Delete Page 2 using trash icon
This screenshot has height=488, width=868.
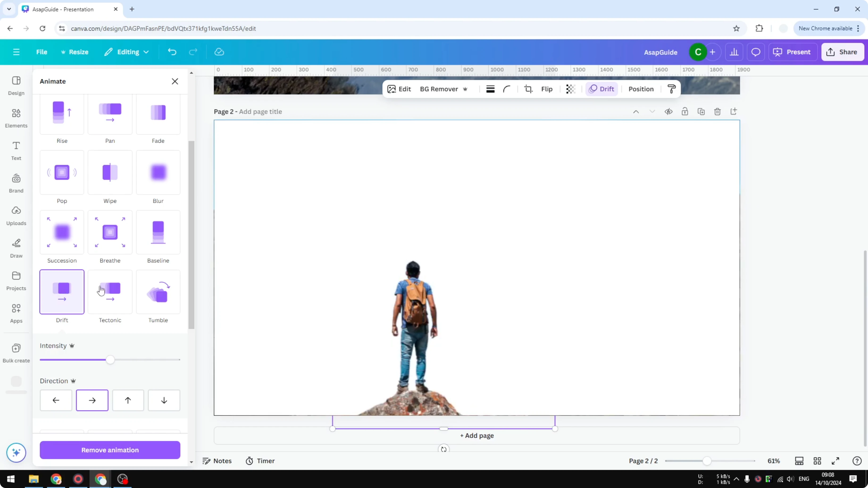coord(717,112)
